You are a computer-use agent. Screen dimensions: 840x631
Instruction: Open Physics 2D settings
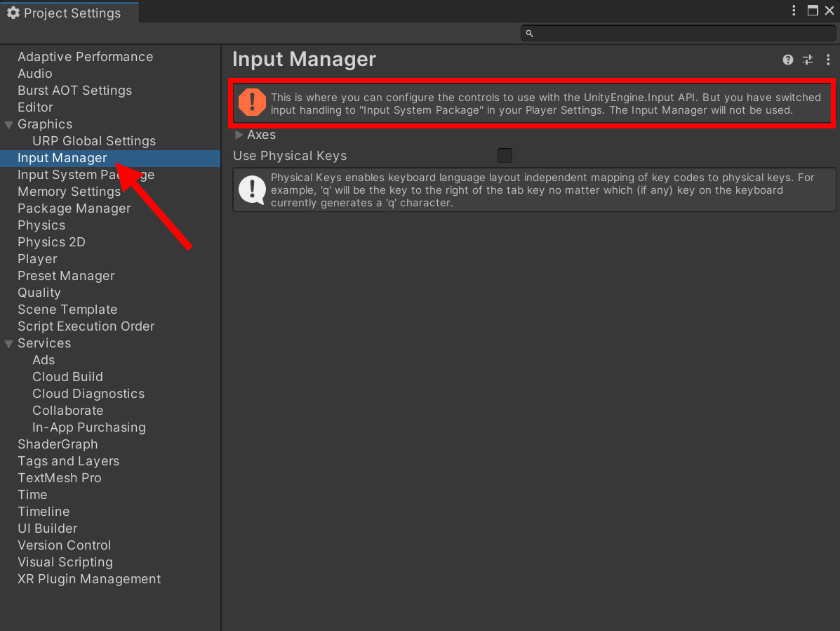pos(51,242)
